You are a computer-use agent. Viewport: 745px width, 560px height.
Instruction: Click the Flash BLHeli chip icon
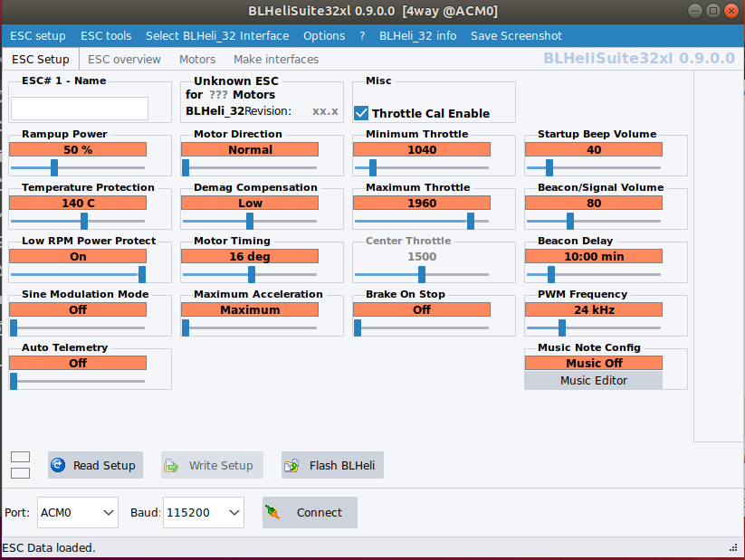pyautogui.click(x=291, y=466)
